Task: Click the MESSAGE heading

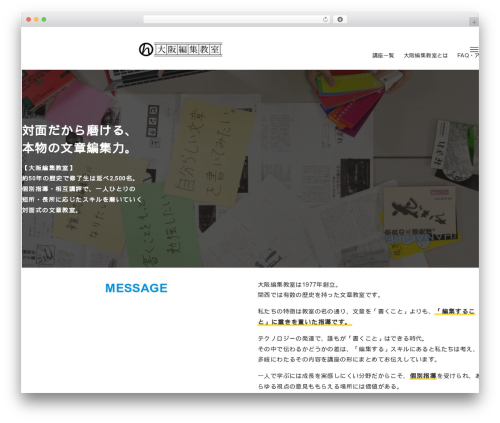Action: pos(136,288)
